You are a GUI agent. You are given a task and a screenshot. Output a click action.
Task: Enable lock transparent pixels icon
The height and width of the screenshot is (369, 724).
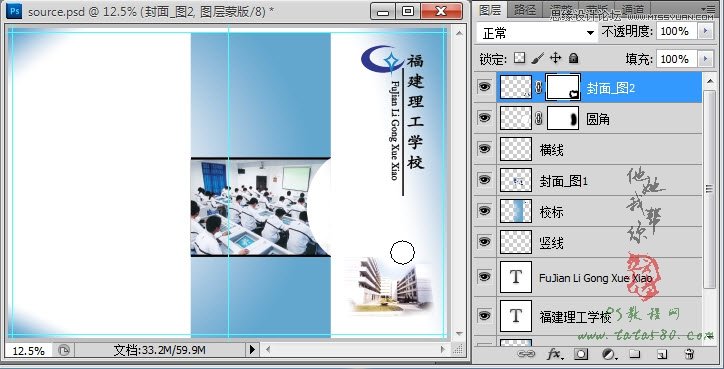(x=520, y=58)
